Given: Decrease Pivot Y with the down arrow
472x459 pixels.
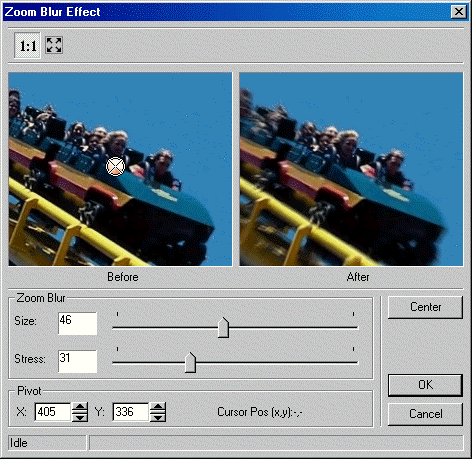Looking at the screenshot, I should [x=158, y=417].
